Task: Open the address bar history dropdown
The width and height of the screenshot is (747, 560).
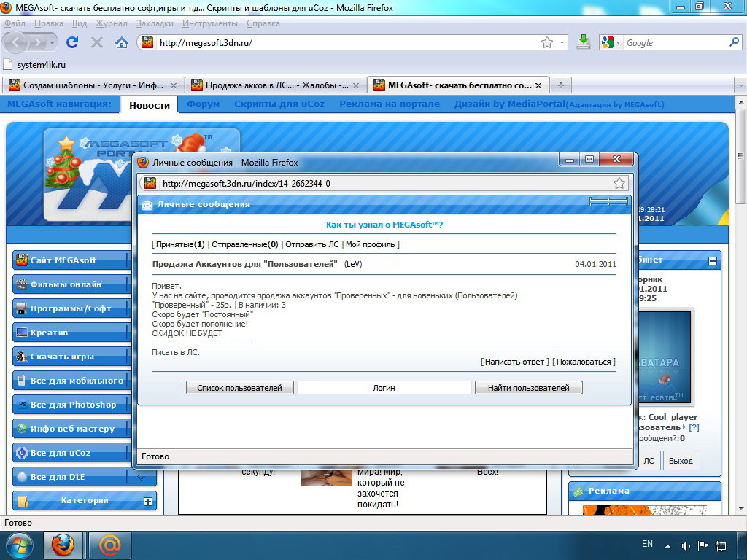Action: (562, 42)
